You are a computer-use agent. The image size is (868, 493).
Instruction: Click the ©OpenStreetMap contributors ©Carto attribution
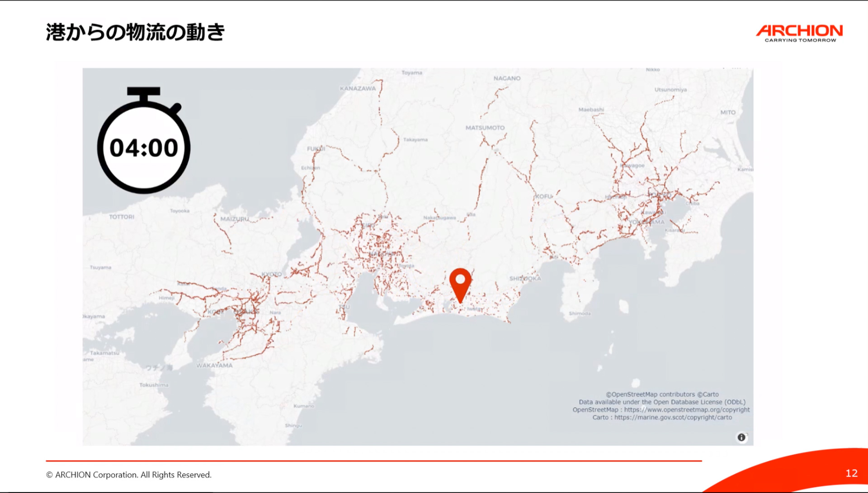coord(662,394)
